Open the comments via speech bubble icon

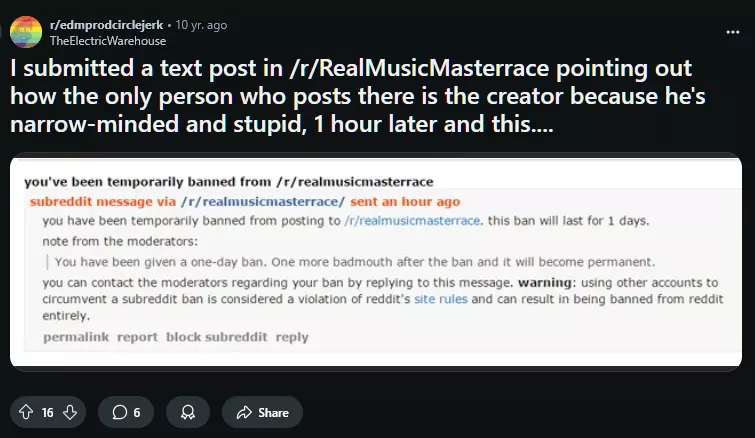(120, 412)
